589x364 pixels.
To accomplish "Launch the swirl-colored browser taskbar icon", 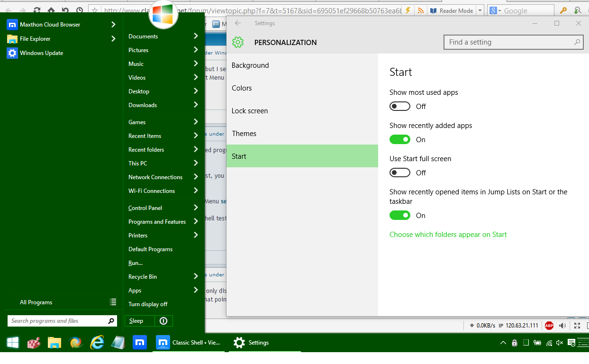I will pyautogui.click(x=76, y=342).
